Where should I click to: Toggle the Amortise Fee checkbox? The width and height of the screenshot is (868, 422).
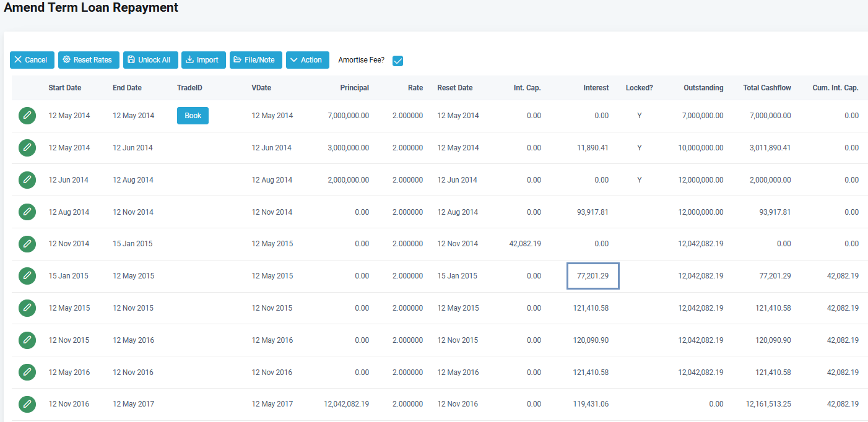point(398,61)
